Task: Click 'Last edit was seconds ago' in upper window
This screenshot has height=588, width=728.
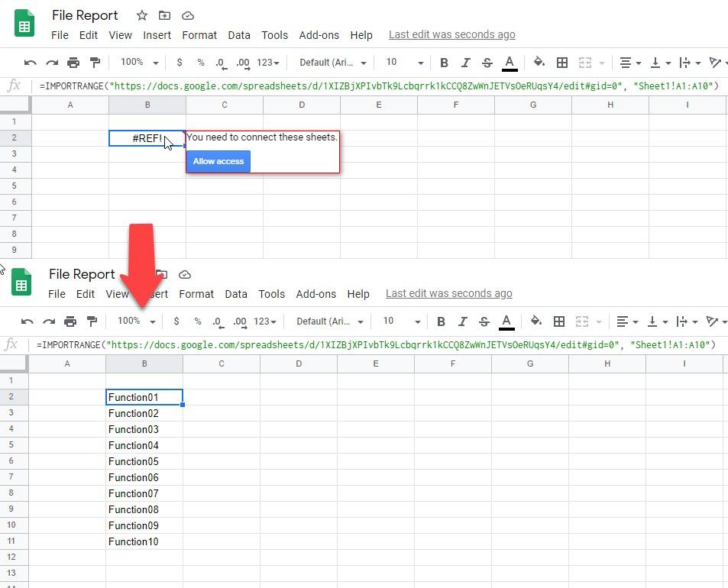Action: [x=451, y=35]
